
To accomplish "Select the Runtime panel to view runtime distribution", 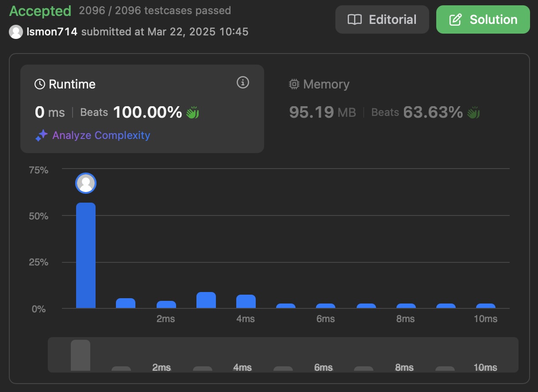I will [142, 108].
